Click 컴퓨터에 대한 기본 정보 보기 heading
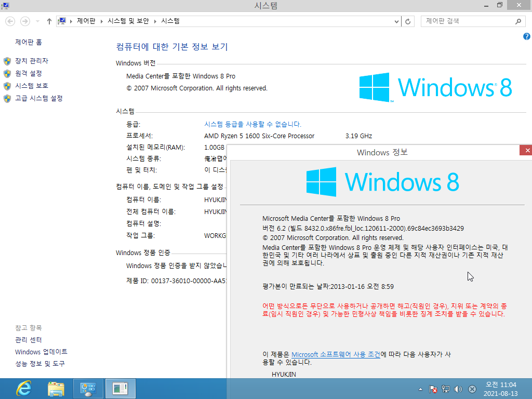 pos(171,46)
